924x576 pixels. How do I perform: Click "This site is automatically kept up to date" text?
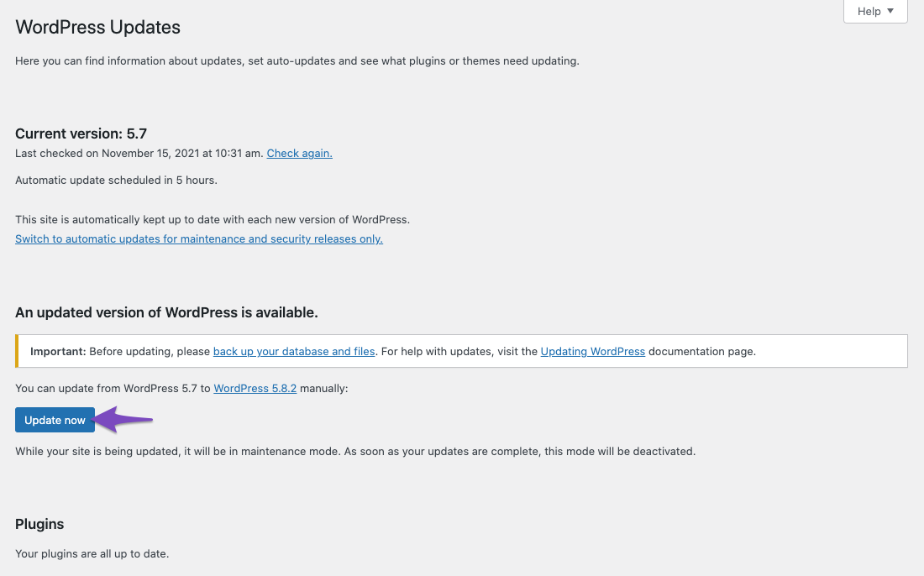[213, 220]
